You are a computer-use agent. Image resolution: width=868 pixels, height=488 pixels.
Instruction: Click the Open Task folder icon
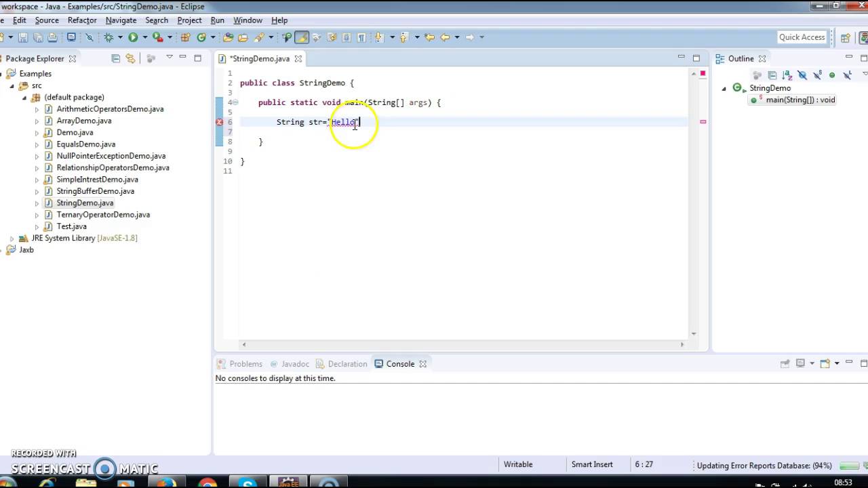[243, 37]
